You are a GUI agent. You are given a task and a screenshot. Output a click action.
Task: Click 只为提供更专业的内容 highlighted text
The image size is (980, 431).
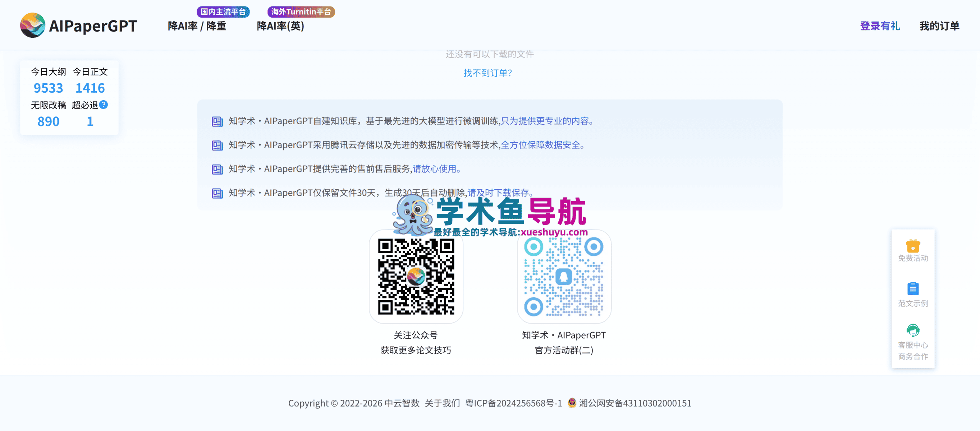point(547,121)
